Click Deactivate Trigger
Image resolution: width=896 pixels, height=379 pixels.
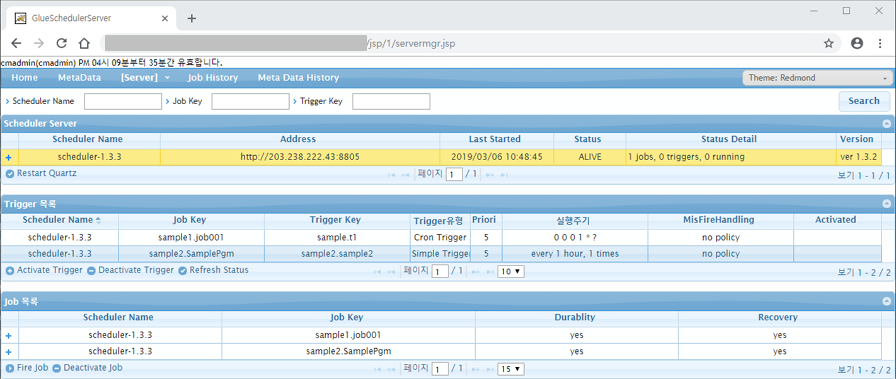[130, 270]
